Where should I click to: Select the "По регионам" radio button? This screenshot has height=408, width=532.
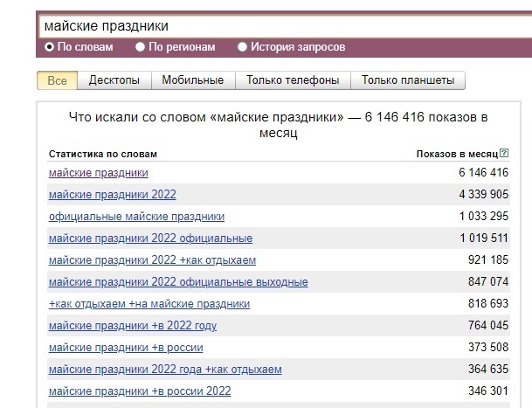coord(141,47)
